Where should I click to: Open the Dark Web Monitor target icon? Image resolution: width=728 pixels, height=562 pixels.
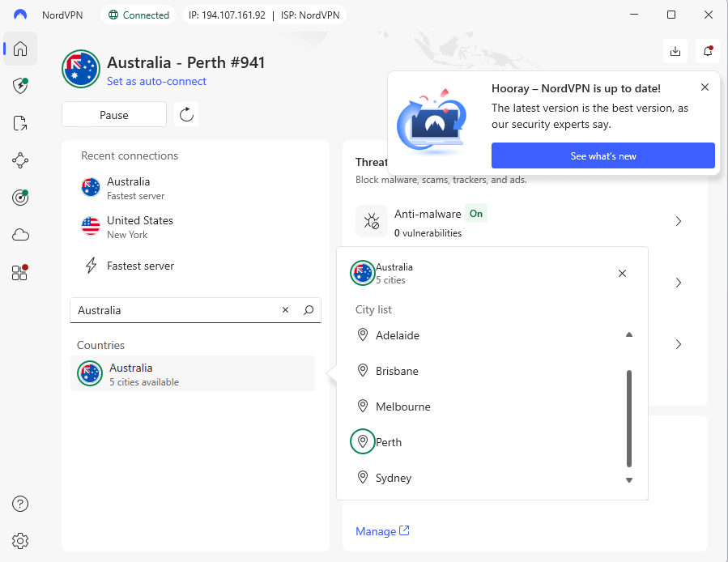19,197
